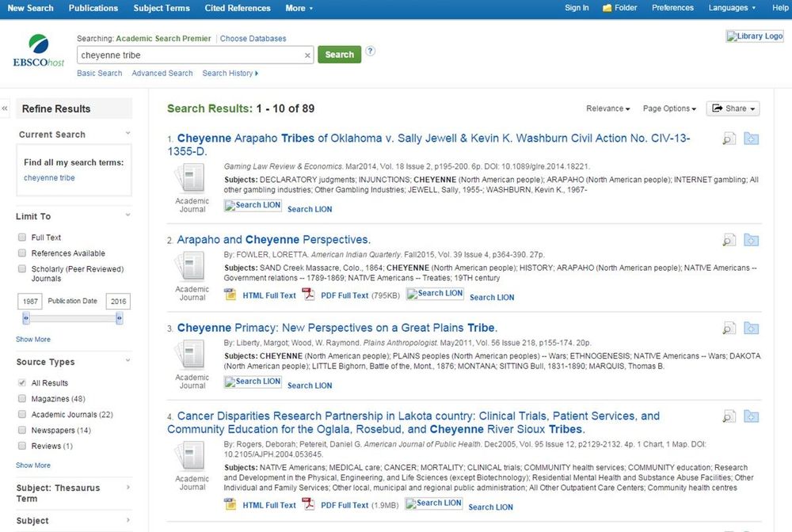Filter by Newspapers (14)
The width and height of the screenshot is (792, 532).
(22, 430)
